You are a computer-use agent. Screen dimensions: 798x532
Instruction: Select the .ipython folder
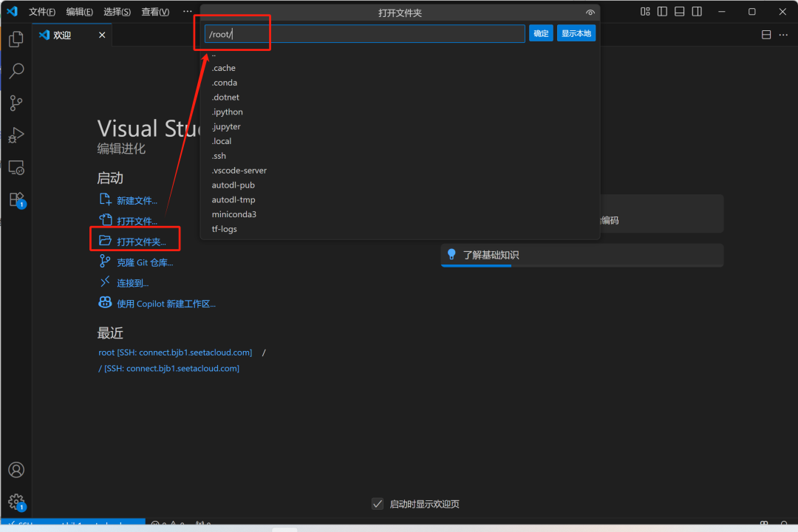pyautogui.click(x=400, y=112)
